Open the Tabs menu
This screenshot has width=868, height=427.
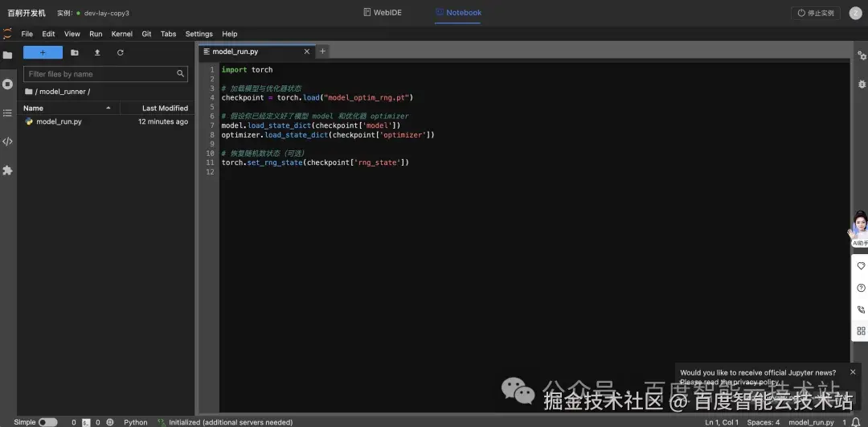168,34
